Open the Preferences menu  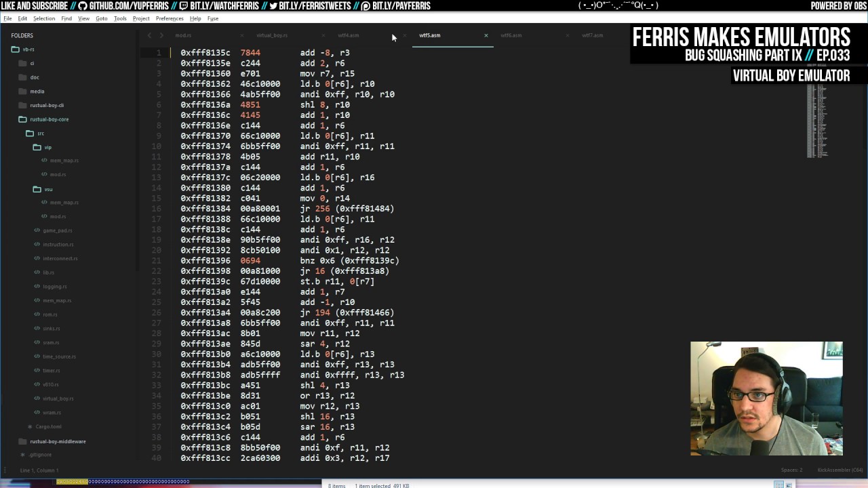click(x=170, y=18)
